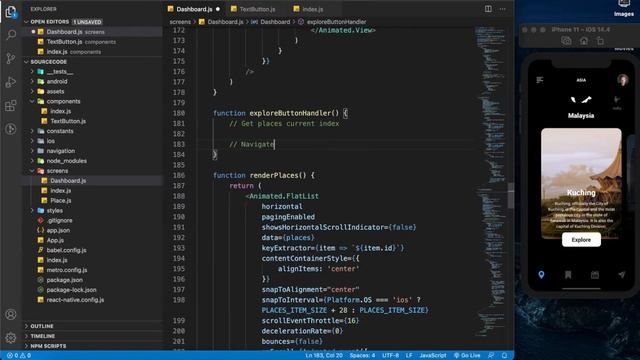Open TextButton.js in components folder
This screenshot has height=360, width=640.
coord(68,121)
